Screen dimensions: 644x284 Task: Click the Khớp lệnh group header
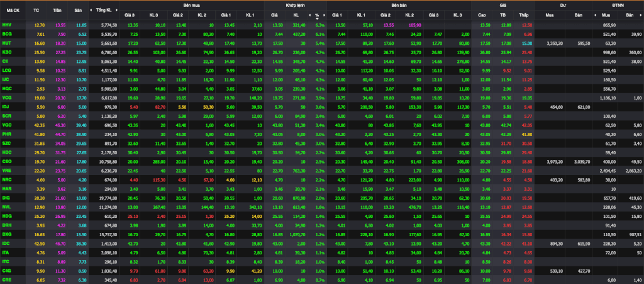coord(295,5)
